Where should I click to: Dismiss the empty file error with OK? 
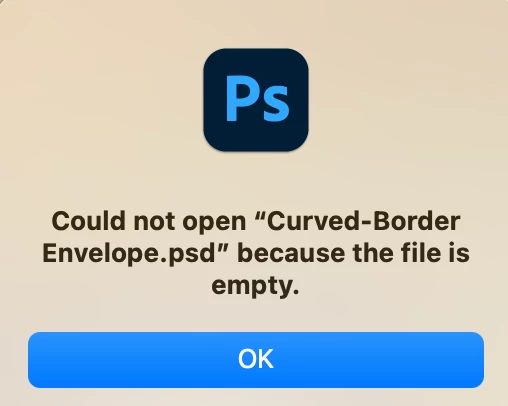256,360
